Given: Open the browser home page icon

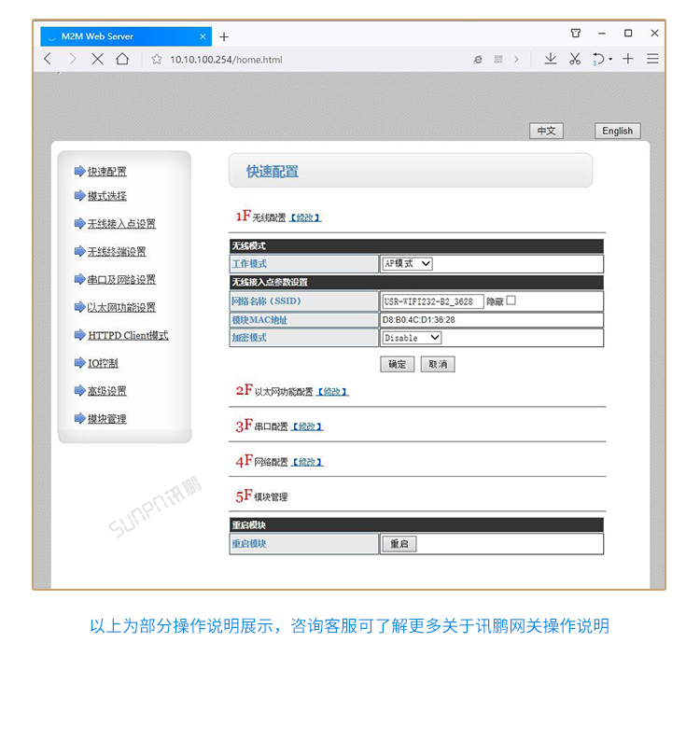Looking at the screenshot, I should 122,59.
